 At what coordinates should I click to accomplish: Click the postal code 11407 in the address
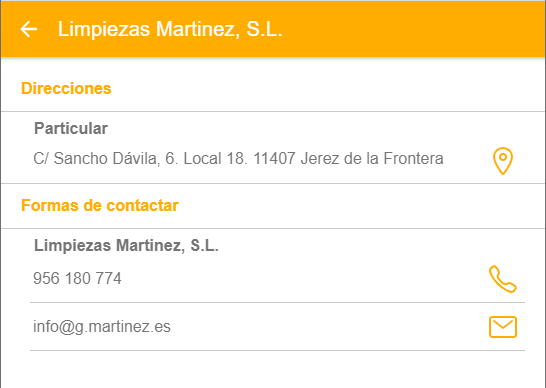274,158
